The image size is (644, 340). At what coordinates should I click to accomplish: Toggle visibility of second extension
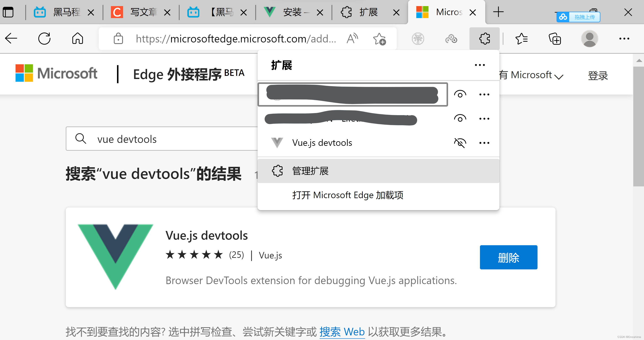(x=460, y=119)
